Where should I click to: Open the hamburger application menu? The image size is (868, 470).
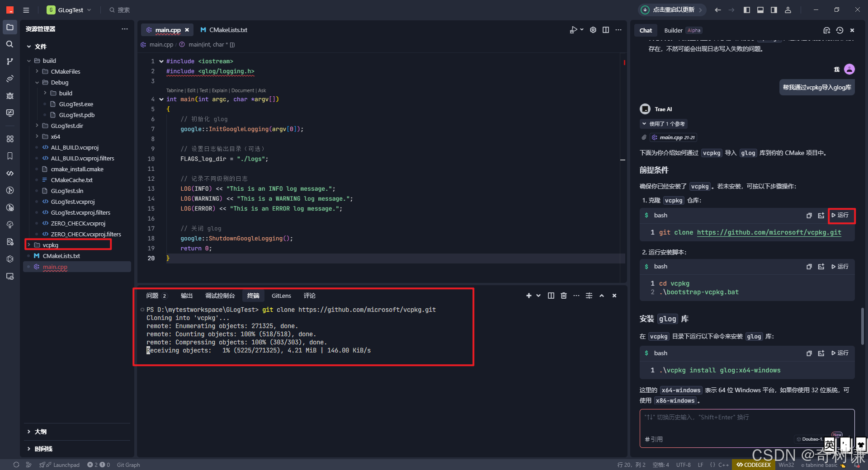click(26, 10)
